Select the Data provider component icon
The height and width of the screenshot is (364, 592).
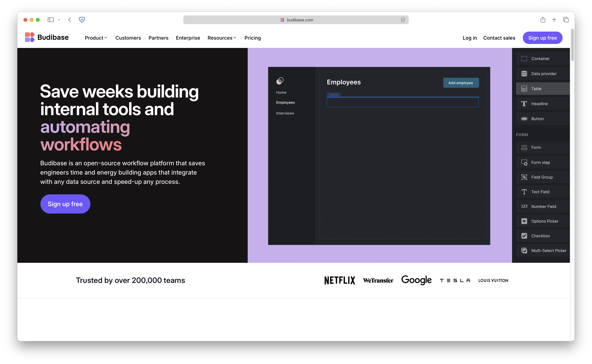524,74
